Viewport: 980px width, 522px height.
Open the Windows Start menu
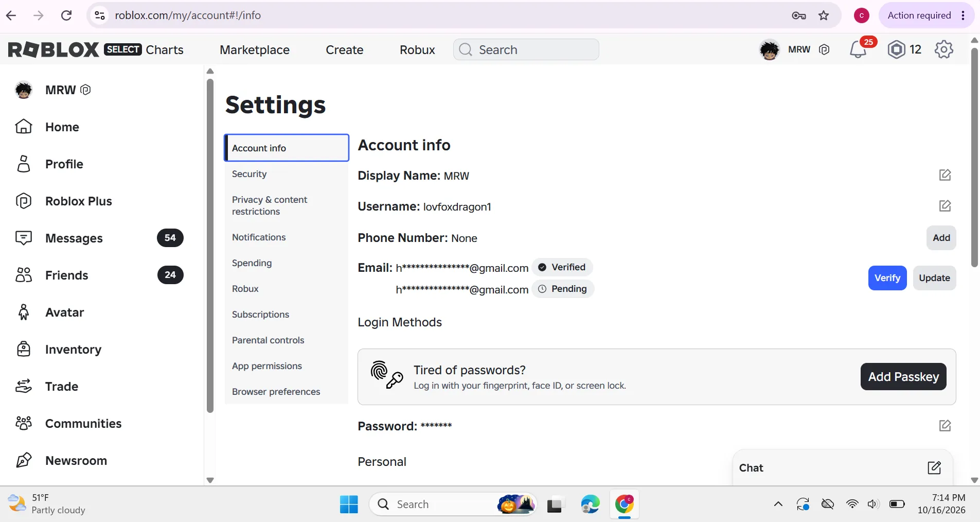pyautogui.click(x=349, y=504)
